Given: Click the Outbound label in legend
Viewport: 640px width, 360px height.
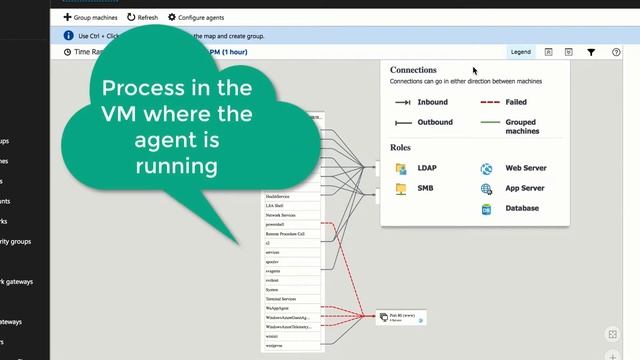Looking at the screenshot, I should pos(435,122).
